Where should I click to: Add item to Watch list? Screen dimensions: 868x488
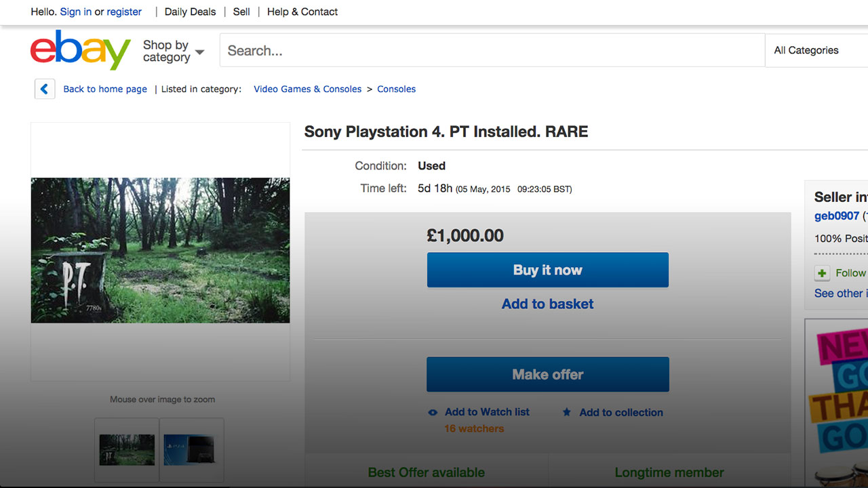[487, 412]
